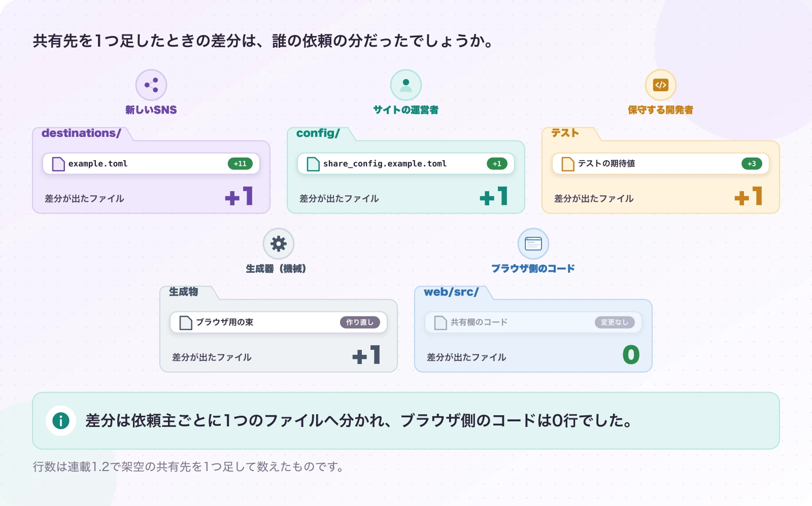Screen dimensions: 812x506
Task: Click the footnote starting with 行数は連載1.2
Action: pyautogui.click(x=189, y=466)
